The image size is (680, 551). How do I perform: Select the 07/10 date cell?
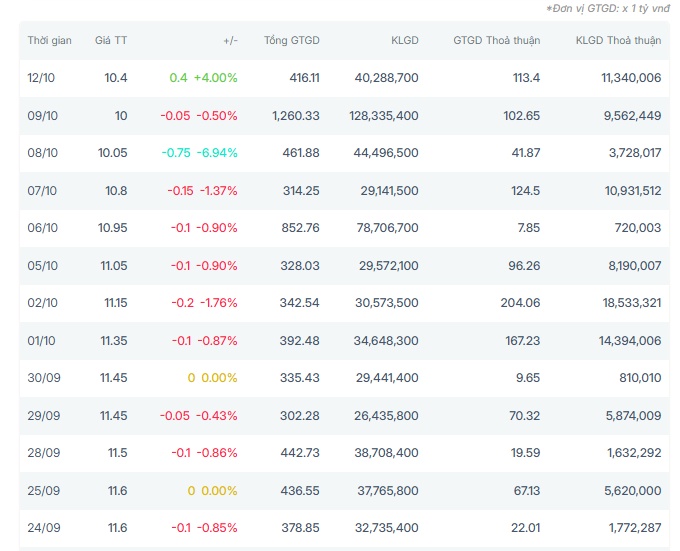pos(42,191)
